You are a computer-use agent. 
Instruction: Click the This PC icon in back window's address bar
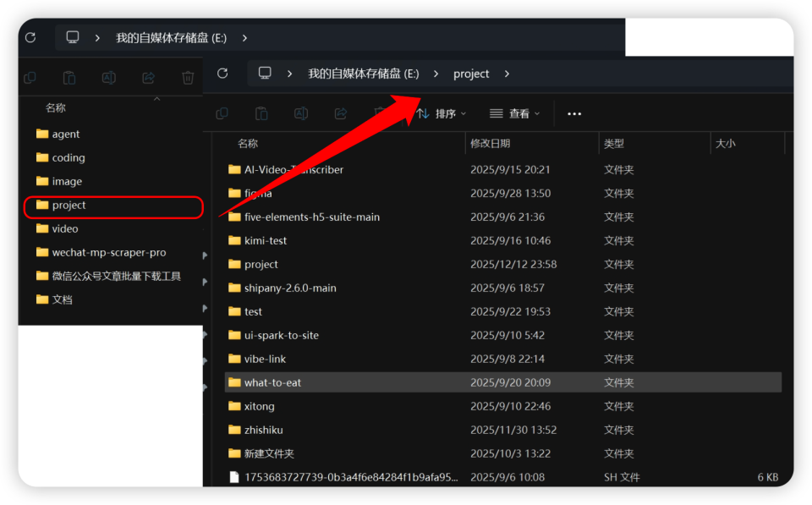73,37
